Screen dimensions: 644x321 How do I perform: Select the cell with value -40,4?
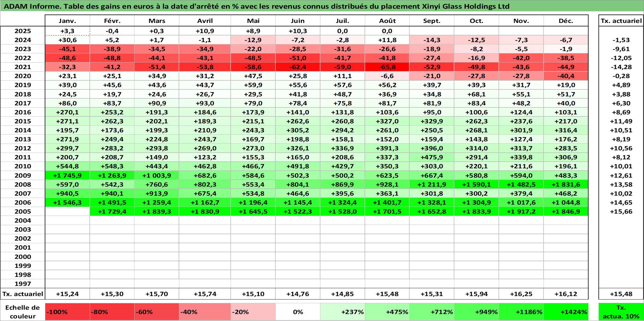(x=566, y=76)
